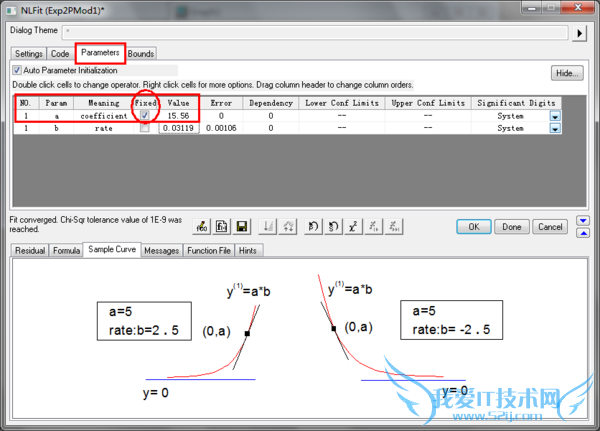Click the NO. column header
Image resolution: width=600 pixels, height=431 pixels.
(x=25, y=103)
